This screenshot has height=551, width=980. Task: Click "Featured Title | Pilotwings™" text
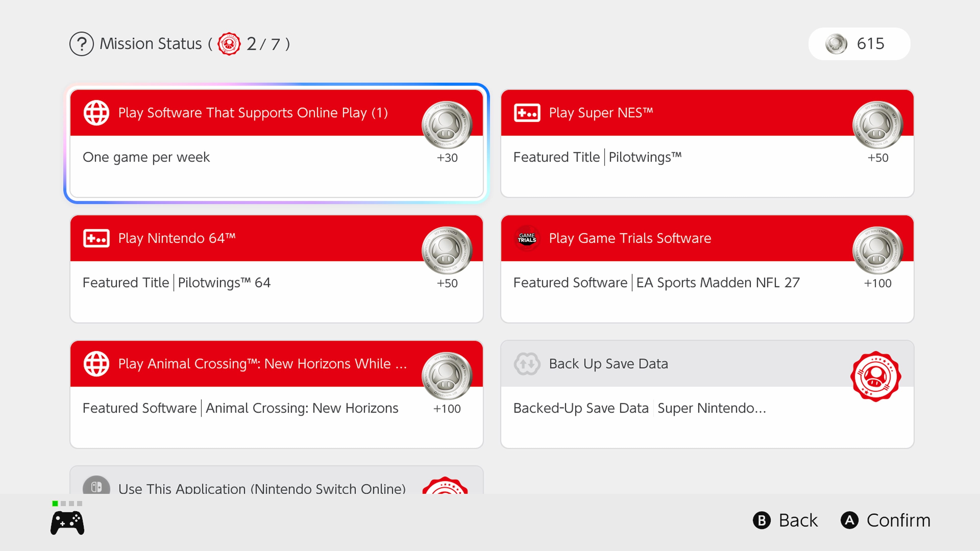coord(597,157)
